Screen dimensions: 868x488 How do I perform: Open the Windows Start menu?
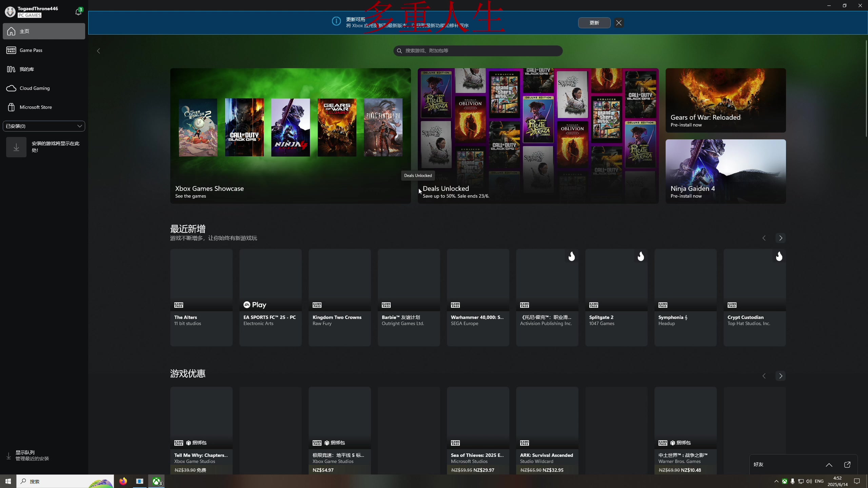8,481
